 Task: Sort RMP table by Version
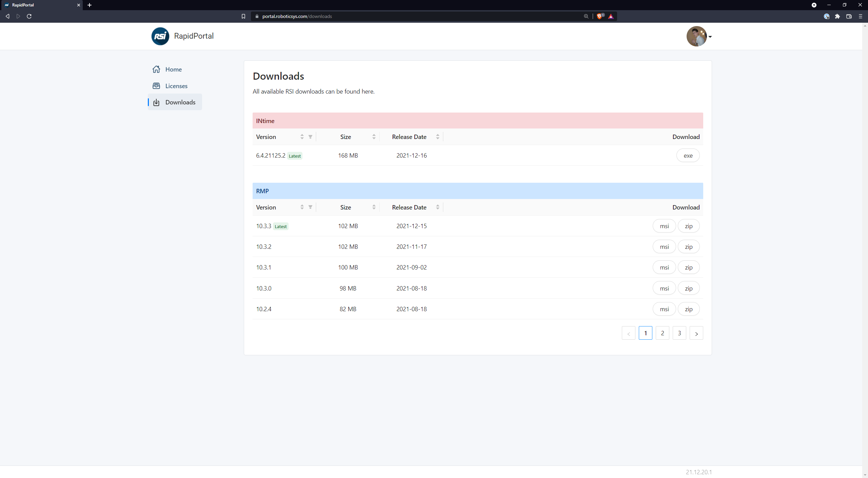tap(302, 207)
